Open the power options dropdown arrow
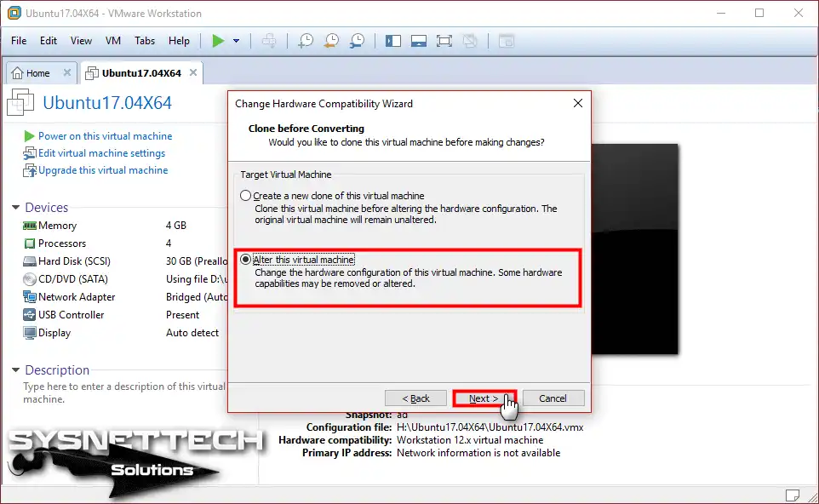819x504 pixels. [x=236, y=41]
